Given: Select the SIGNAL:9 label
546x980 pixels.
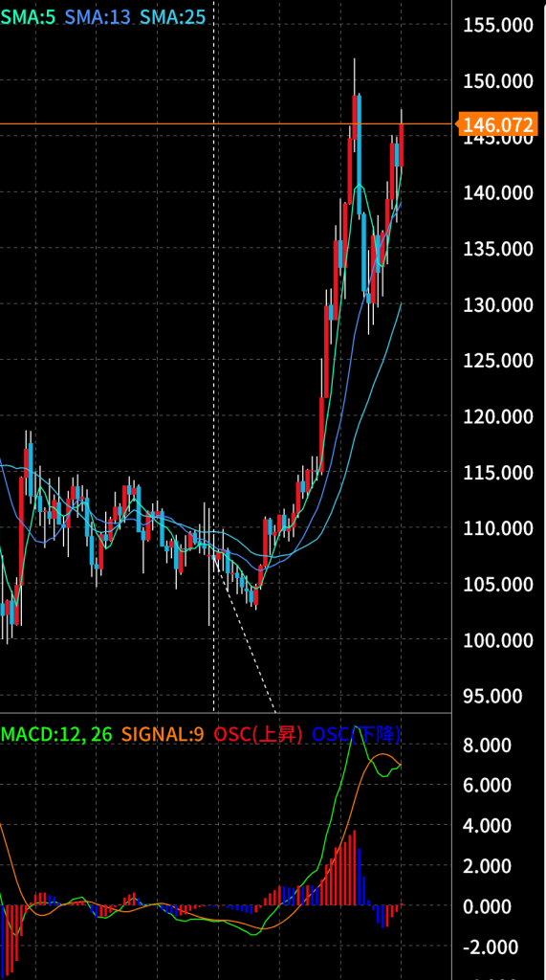Looking at the screenshot, I should pos(163,734).
